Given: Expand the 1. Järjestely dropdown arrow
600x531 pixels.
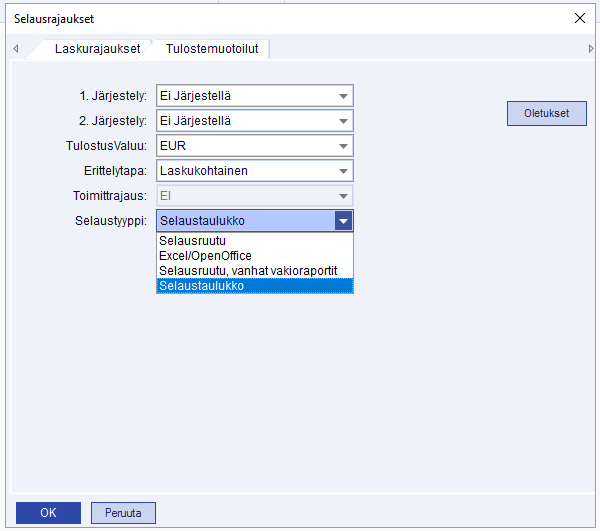Looking at the screenshot, I should click(343, 96).
